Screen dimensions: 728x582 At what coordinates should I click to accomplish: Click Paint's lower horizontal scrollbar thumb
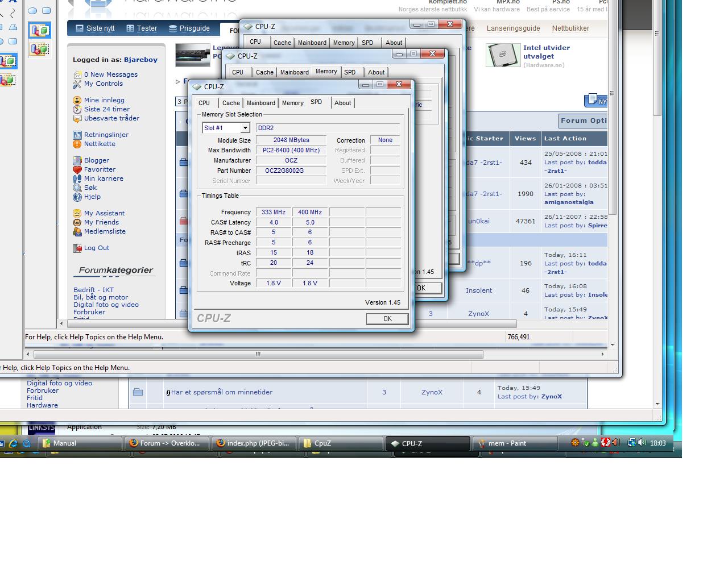tap(258, 354)
